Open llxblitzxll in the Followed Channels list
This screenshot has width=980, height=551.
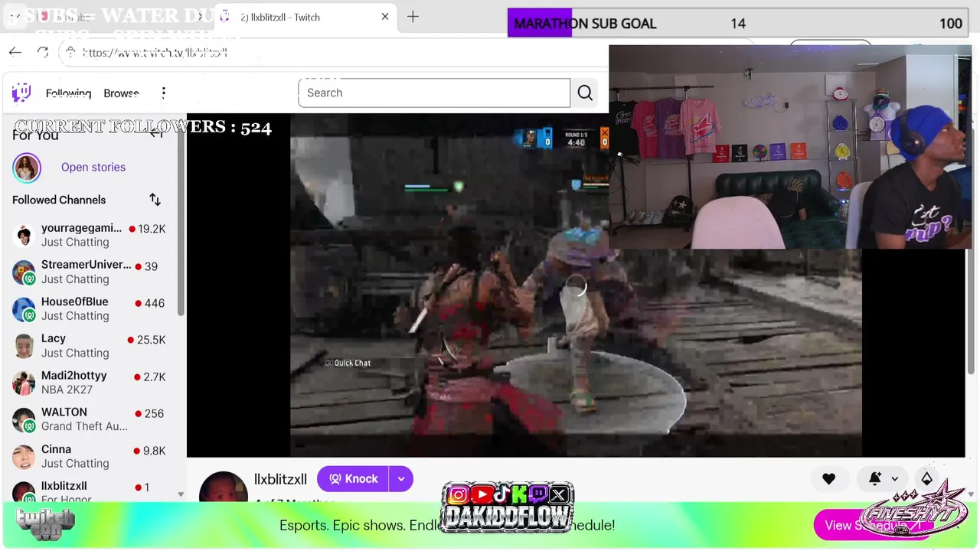pyautogui.click(x=64, y=486)
